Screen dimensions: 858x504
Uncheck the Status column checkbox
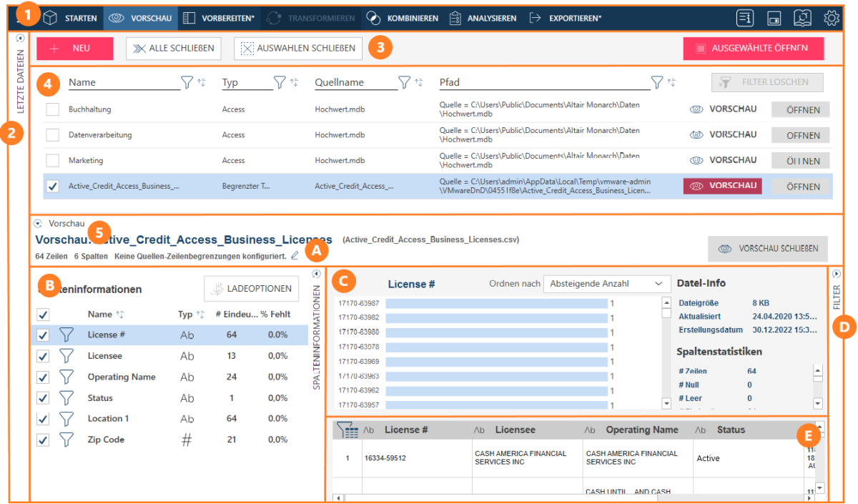tap(43, 398)
